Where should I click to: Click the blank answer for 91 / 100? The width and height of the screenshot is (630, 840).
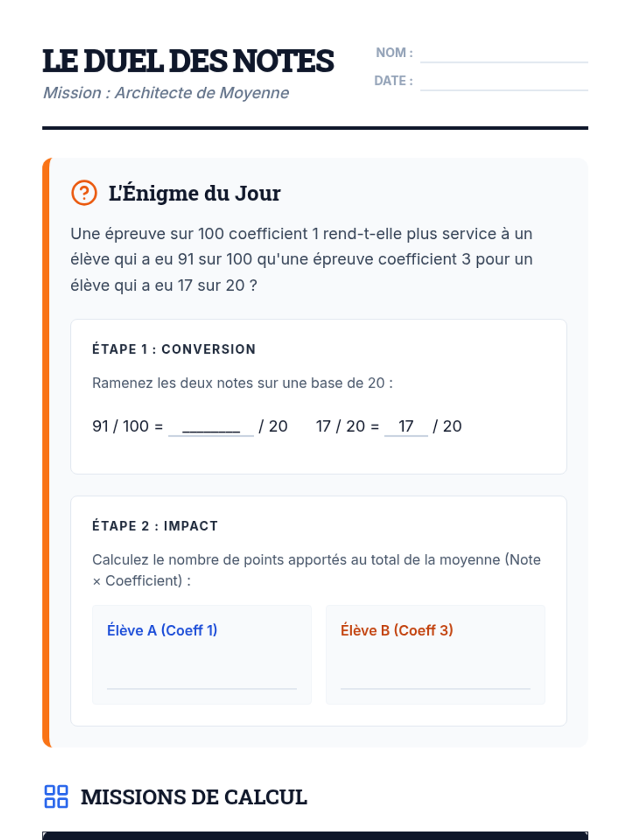click(211, 426)
